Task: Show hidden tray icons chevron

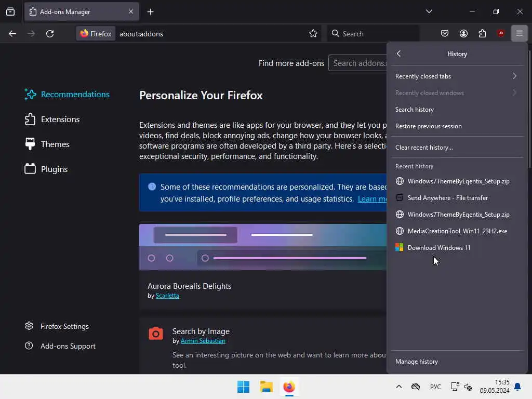Action: (399, 387)
